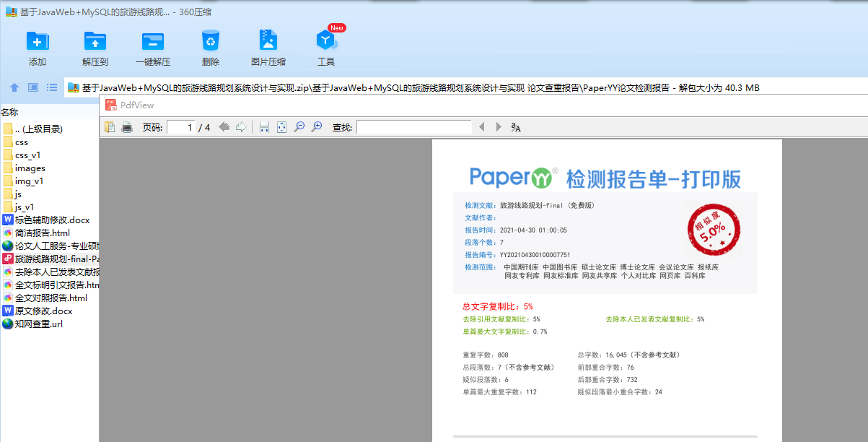Click the PaperYY logo in the report
This screenshot has height=442, width=868.
[x=514, y=177]
